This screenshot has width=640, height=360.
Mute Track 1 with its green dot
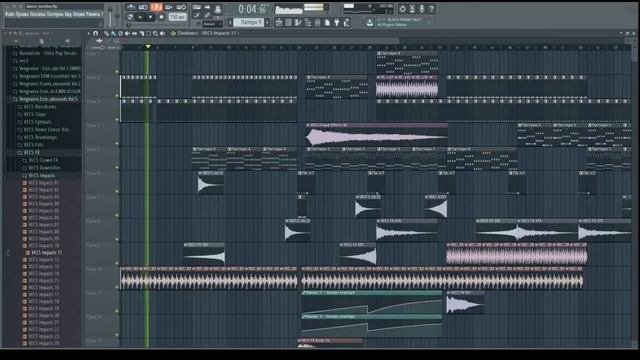[117, 71]
